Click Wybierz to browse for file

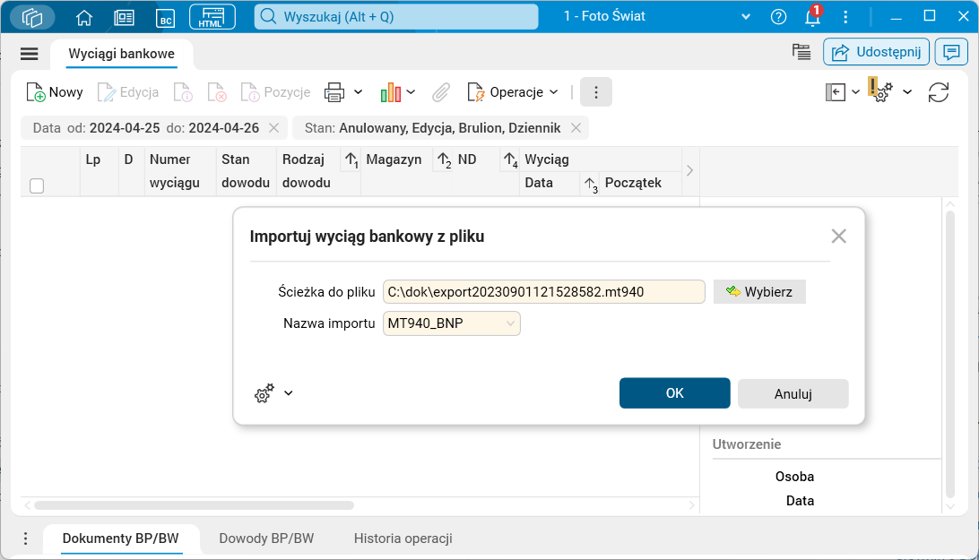759,291
